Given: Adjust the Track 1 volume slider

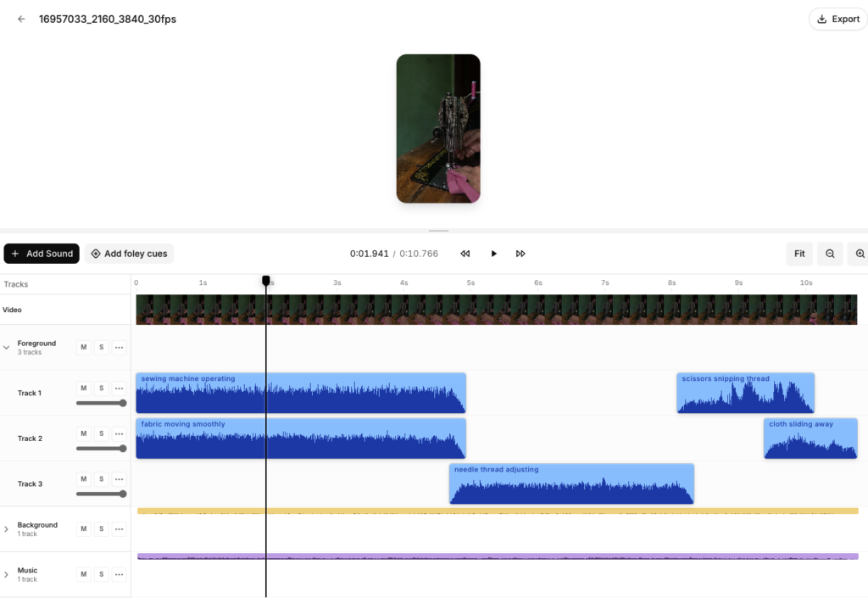Looking at the screenshot, I should coord(102,403).
